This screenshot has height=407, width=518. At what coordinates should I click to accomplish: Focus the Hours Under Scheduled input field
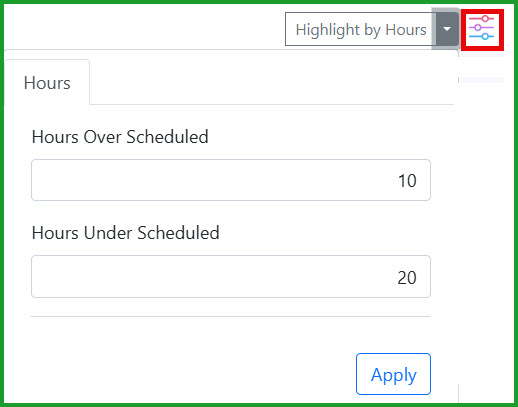tap(231, 276)
